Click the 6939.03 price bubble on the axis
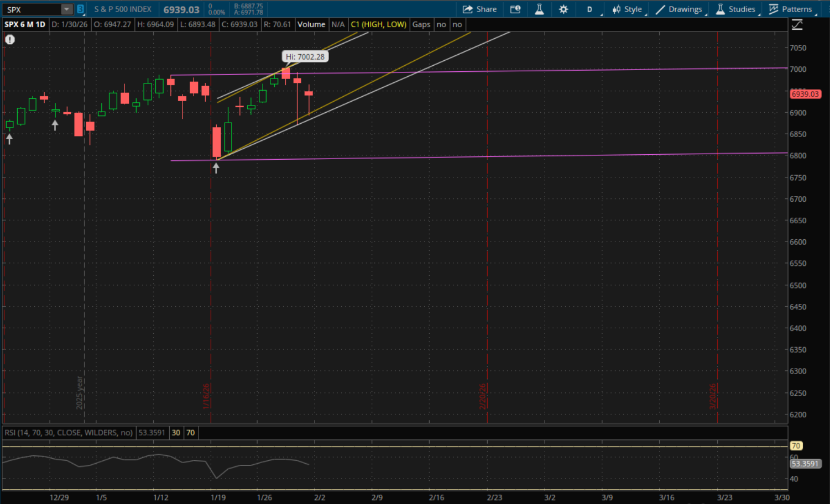The height and width of the screenshot is (504, 830). click(805, 95)
